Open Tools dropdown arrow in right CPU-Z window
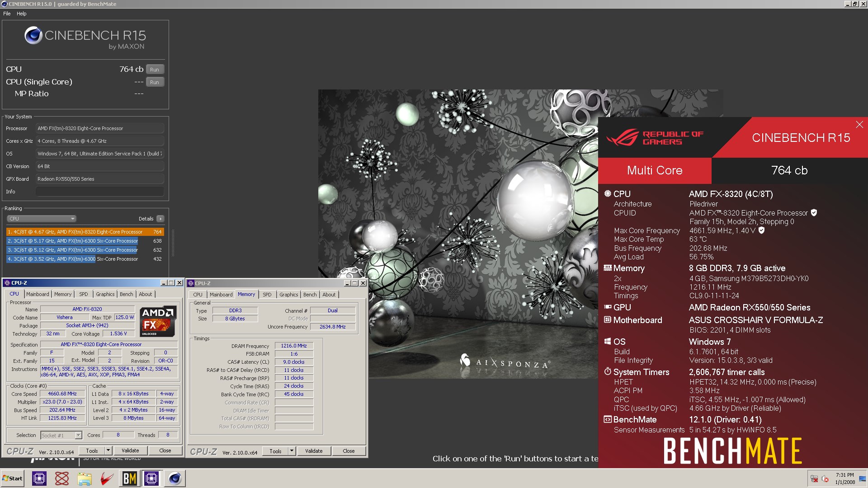 tap(292, 451)
